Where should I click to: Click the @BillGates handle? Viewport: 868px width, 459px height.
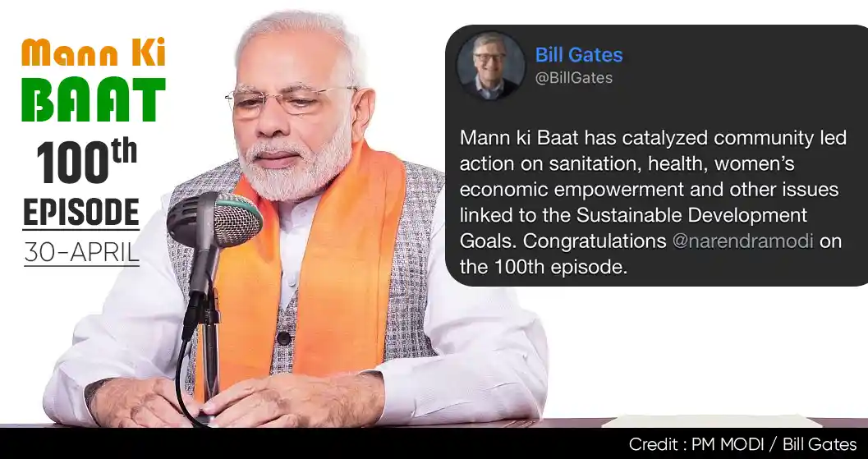[x=573, y=78]
